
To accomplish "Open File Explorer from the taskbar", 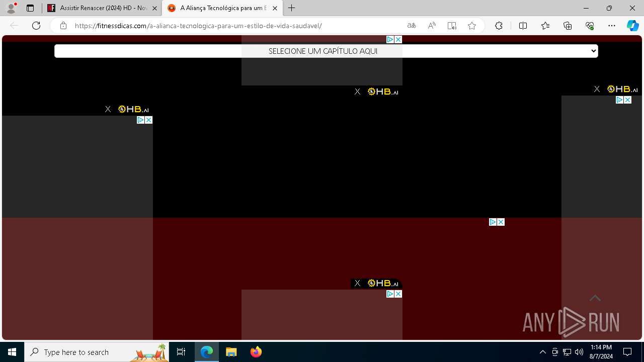I will 231,352.
